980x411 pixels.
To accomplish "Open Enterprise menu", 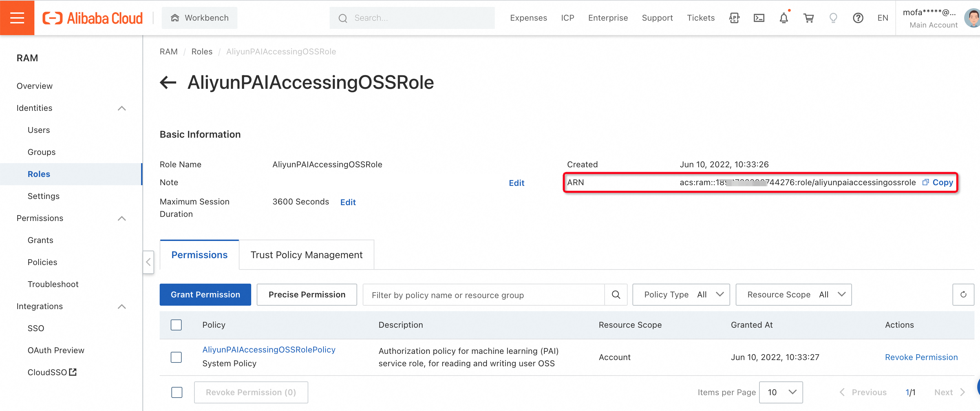I will click(x=608, y=18).
